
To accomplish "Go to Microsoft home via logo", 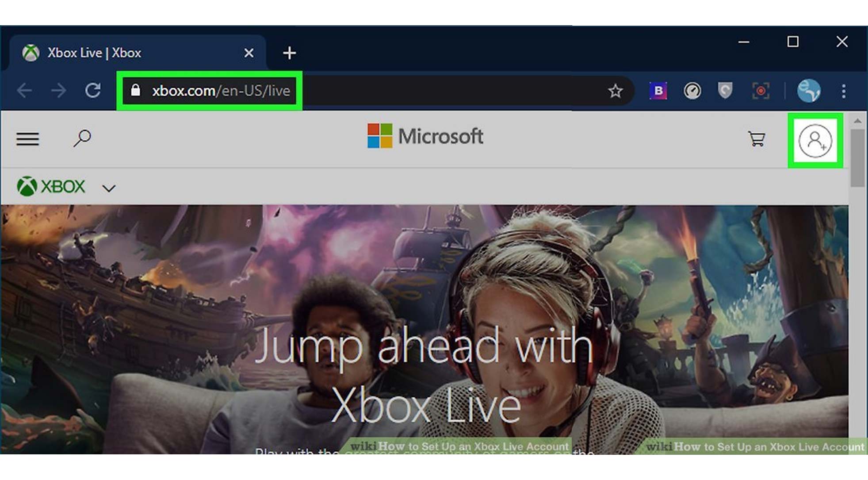I will click(x=425, y=136).
